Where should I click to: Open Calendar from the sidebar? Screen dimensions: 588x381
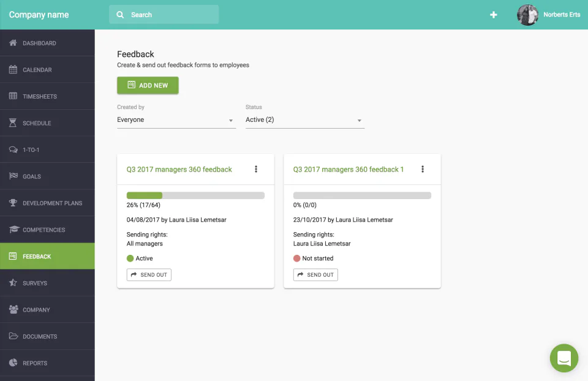pyautogui.click(x=47, y=70)
